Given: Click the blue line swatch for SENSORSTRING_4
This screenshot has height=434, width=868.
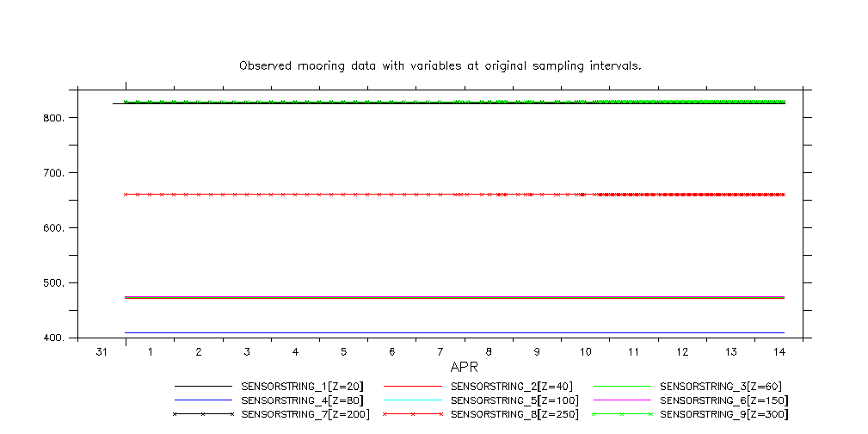Looking at the screenshot, I should point(203,400).
